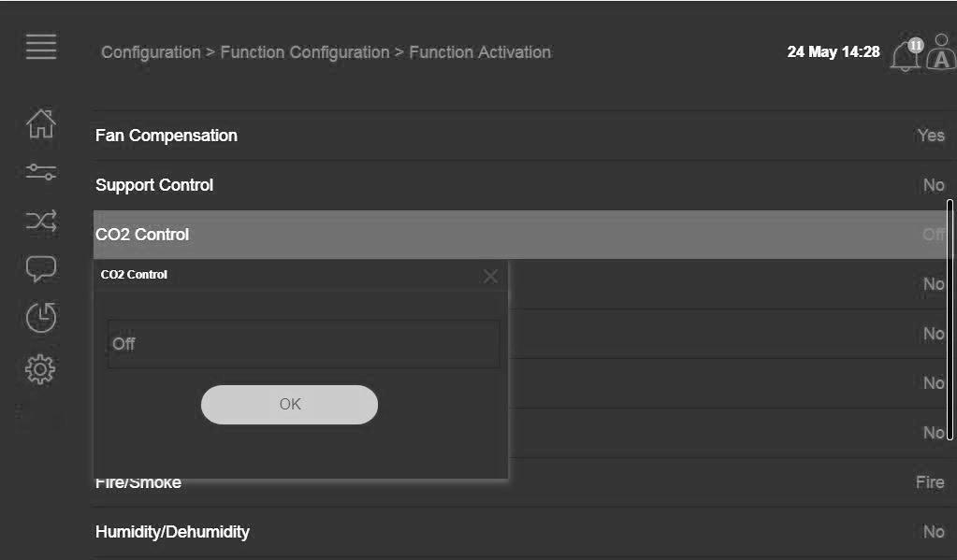Open the clock history icon
The image size is (957, 560).
point(41,317)
